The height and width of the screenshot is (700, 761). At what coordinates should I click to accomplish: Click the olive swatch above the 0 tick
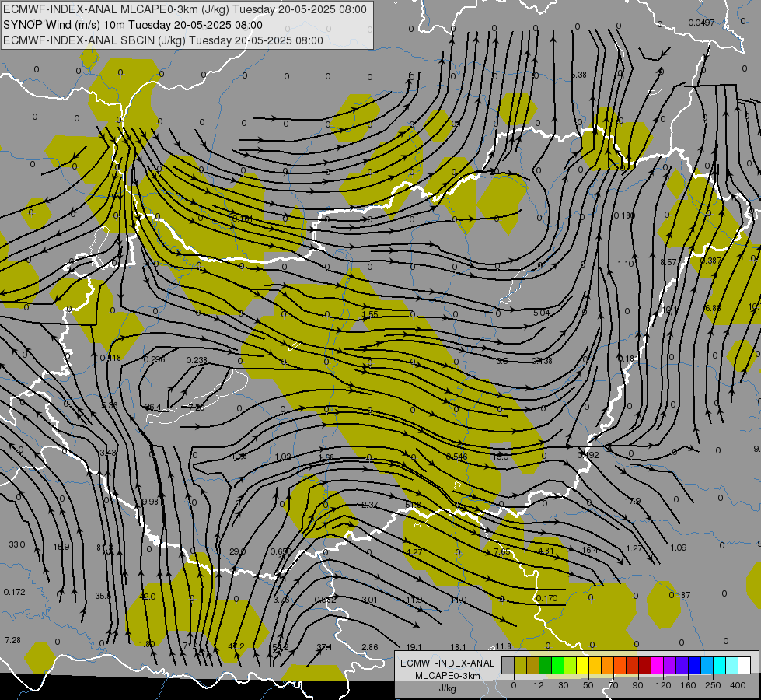pos(520,665)
